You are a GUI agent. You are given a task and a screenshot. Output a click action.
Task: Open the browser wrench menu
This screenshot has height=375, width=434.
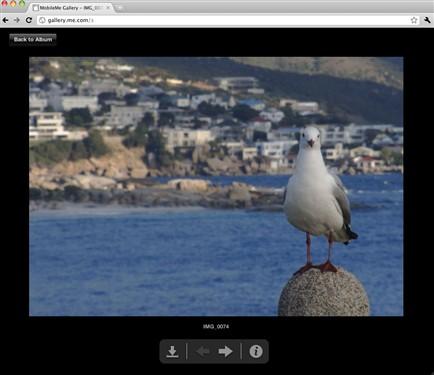(x=427, y=20)
